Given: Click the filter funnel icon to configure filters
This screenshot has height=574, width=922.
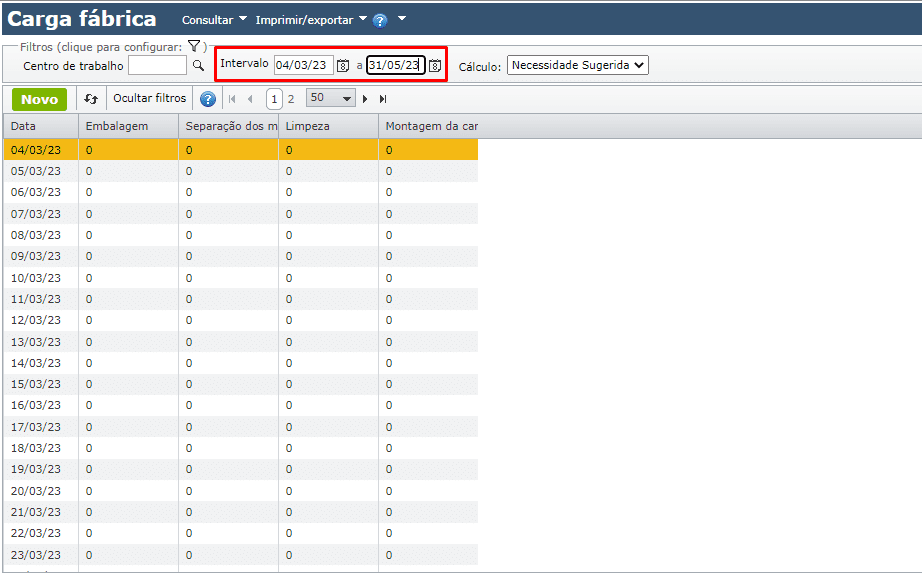Looking at the screenshot, I should tap(194, 47).
